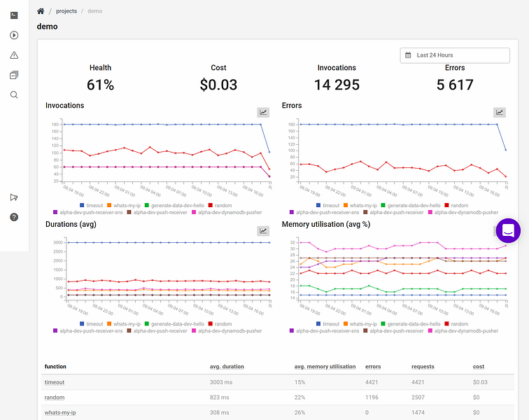Click $0.03 cost cell in timeout row
This screenshot has height=420, width=529.
(480, 382)
